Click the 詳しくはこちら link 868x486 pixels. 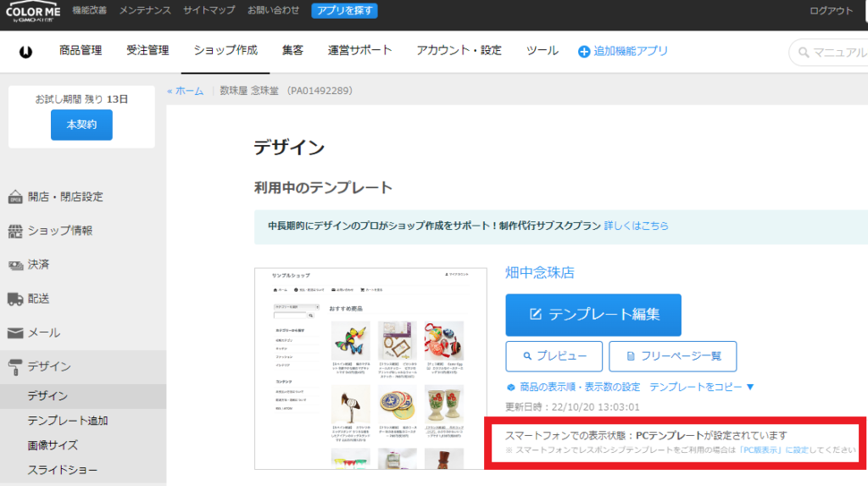point(636,226)
